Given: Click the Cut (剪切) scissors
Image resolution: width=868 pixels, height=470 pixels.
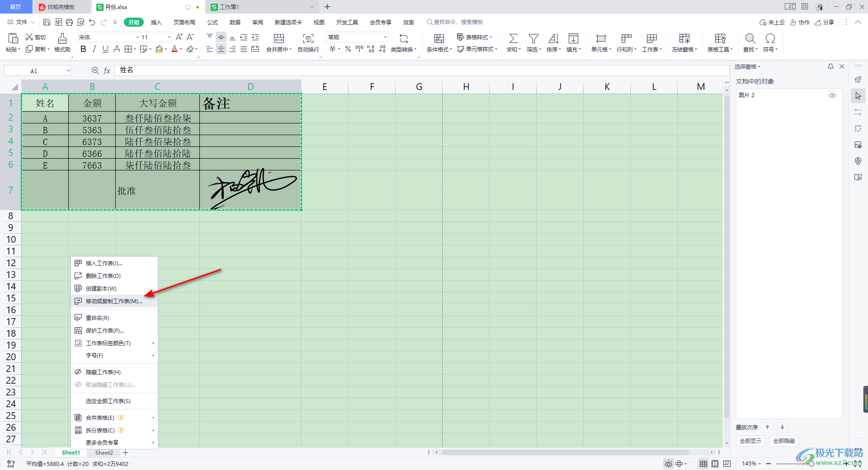Looking at the screenshot, I should pyautogui.click(x=29, y=37).
